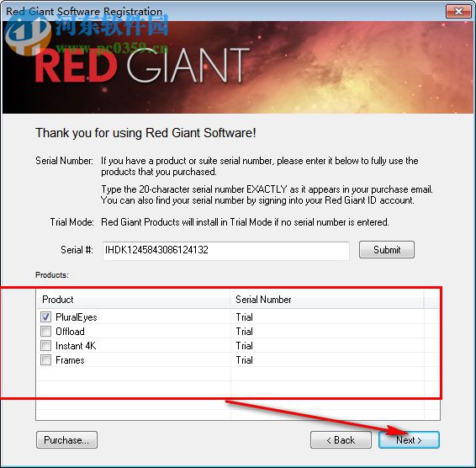Enable the Offload product checkbox
The width and height of the screenshot is (476, 468).
[x=46, y=332]
